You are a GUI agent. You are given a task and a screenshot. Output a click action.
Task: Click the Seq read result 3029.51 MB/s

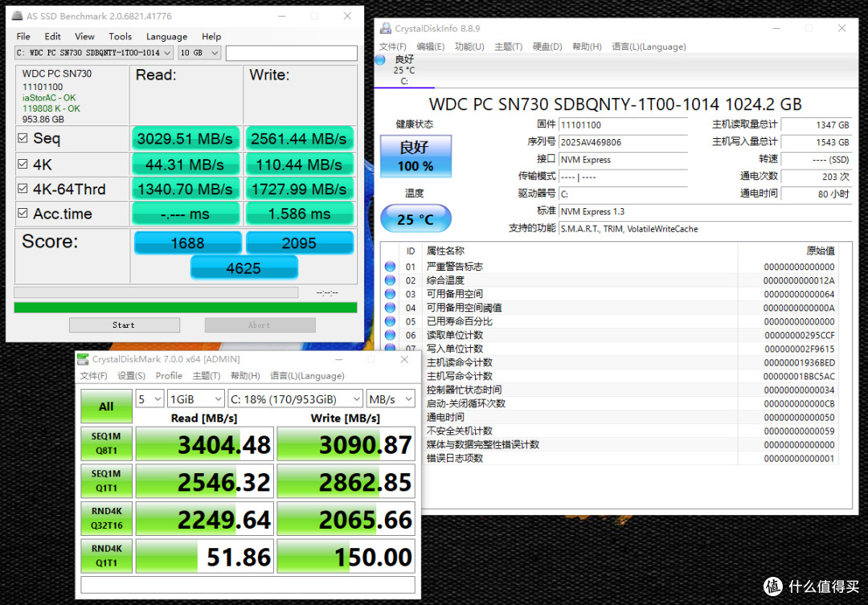point(186,138)
